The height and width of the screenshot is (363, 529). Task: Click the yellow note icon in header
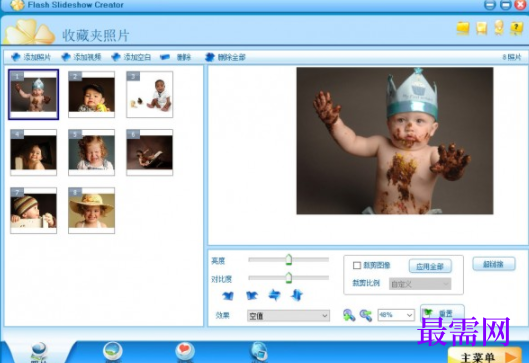point(481,28)
